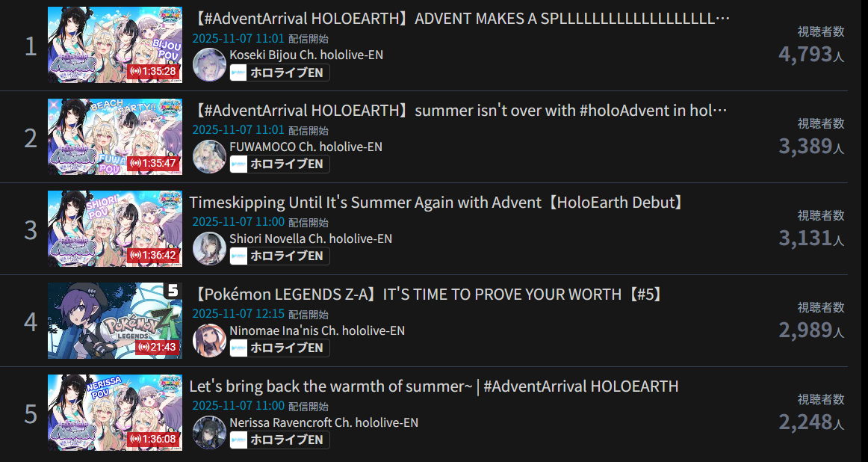This screenshot has height=462, width=868.
Task: Open 'Timeskipping Until It's Summer Again' title
Action: [438, 202]
